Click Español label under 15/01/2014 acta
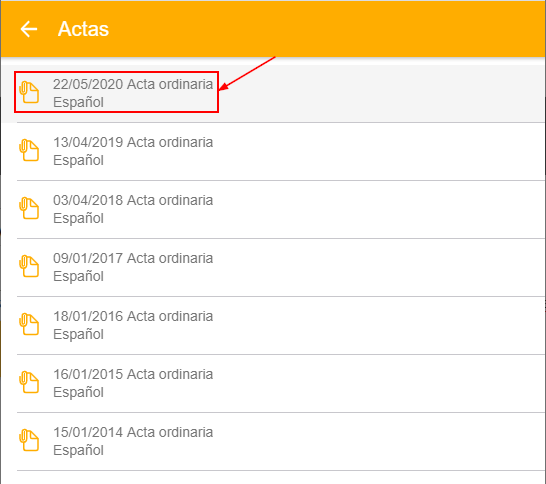 point(78,450)
